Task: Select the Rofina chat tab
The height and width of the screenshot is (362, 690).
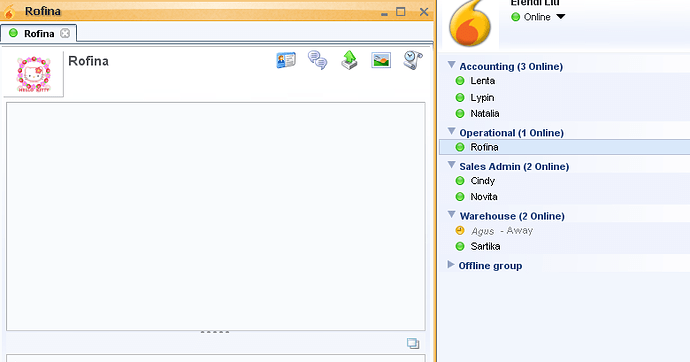Action: [39, 33]
